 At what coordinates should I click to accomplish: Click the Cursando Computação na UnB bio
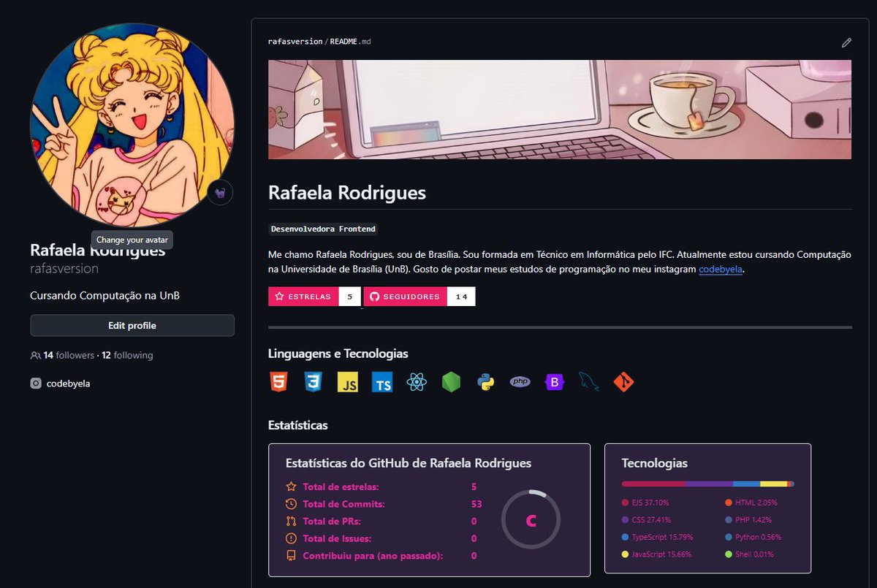[105, 296]
